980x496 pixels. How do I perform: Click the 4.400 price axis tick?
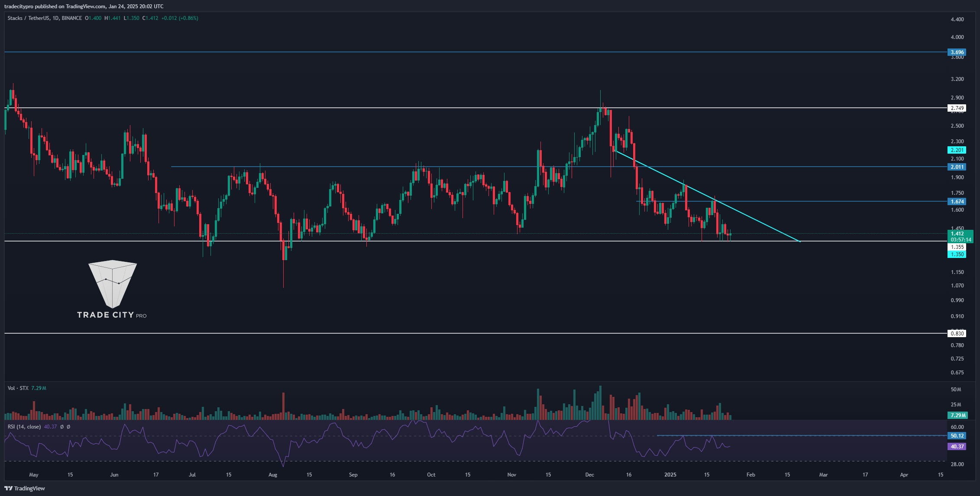[957, 19]
